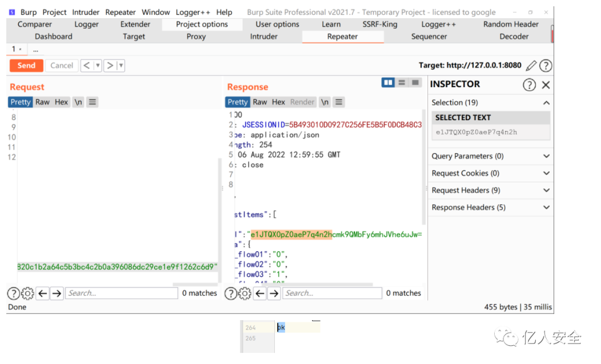This screenshot has width=601, height=364.
Task: Open Response search settings gear
Action: [244, 293]
